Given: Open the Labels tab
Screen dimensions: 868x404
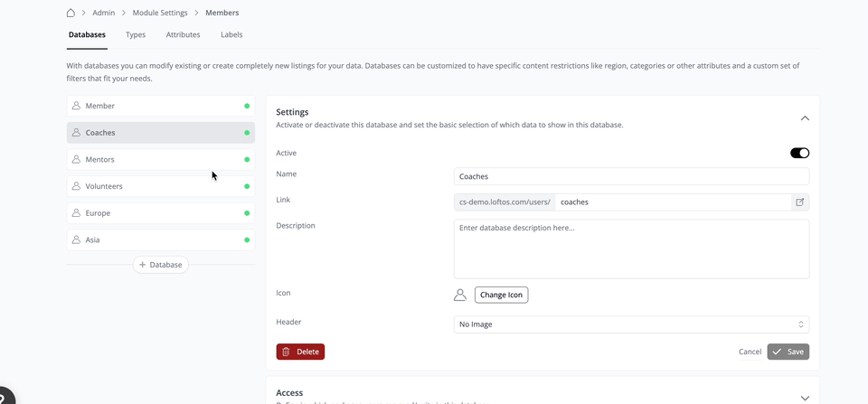Looking at the screenshot, I should [231, 35].
